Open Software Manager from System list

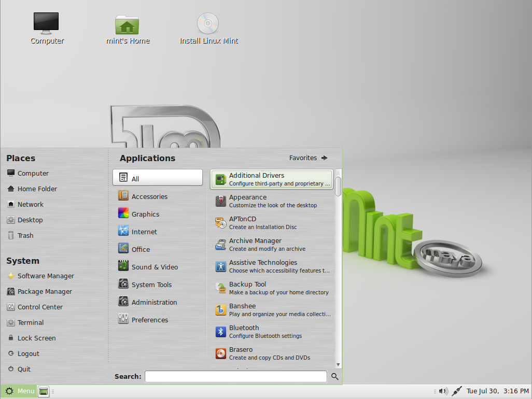pyautogui.click(x=46, y=276)
